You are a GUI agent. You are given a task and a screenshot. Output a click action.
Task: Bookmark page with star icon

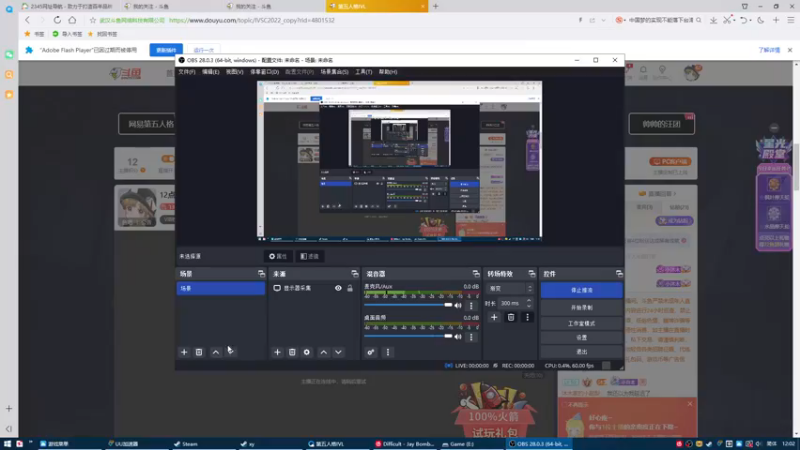(92, 20)
